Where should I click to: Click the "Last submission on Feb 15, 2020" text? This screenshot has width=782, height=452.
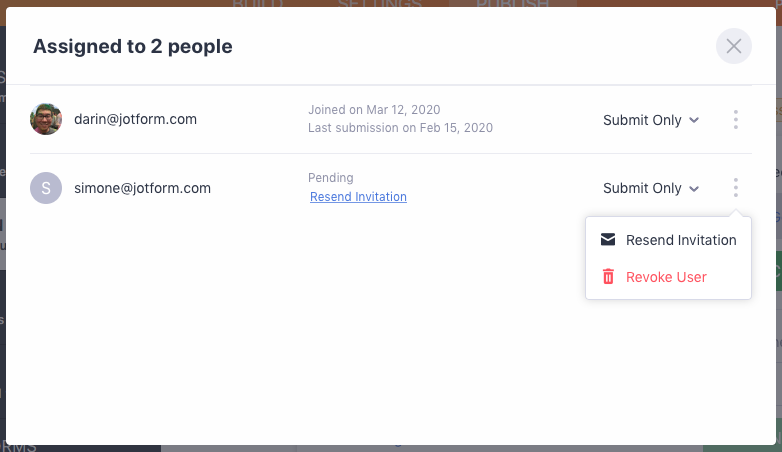click(x=400, y=128)
